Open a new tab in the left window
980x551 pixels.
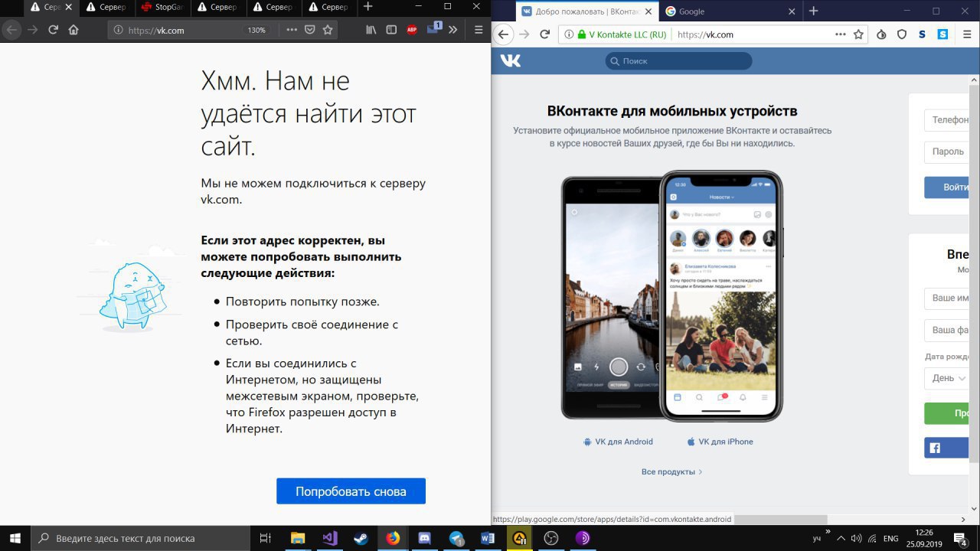tap(367, 7)
